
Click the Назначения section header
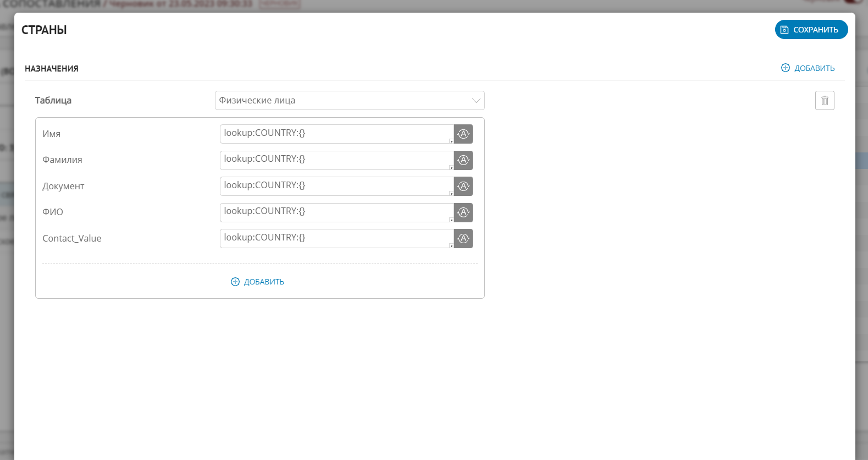[52, 69]
